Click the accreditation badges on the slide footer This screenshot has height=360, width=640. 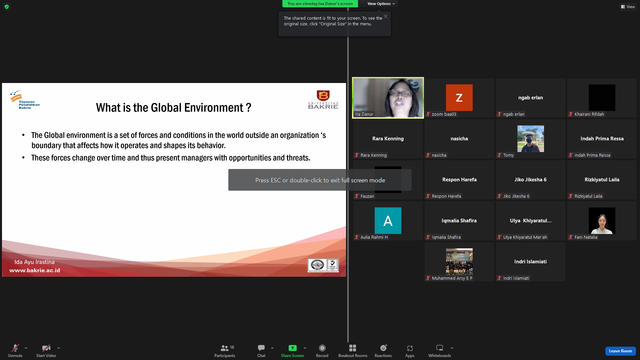[x=323, y=265]
